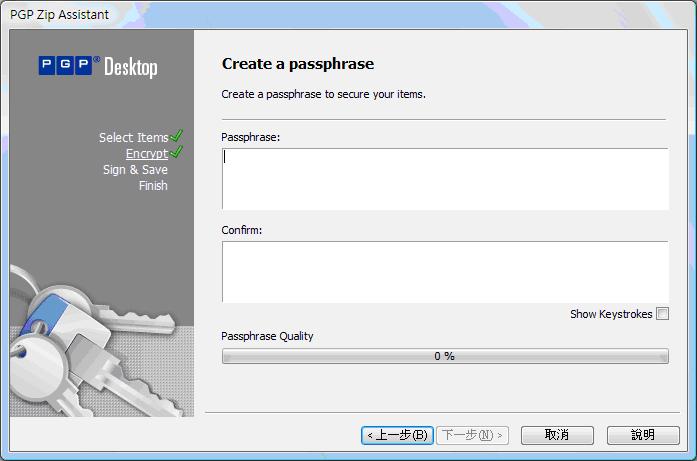The height and width of the screenshot is (461, 697).
Task: Focus the Passphrase input box
Action: tap(444, 179)
